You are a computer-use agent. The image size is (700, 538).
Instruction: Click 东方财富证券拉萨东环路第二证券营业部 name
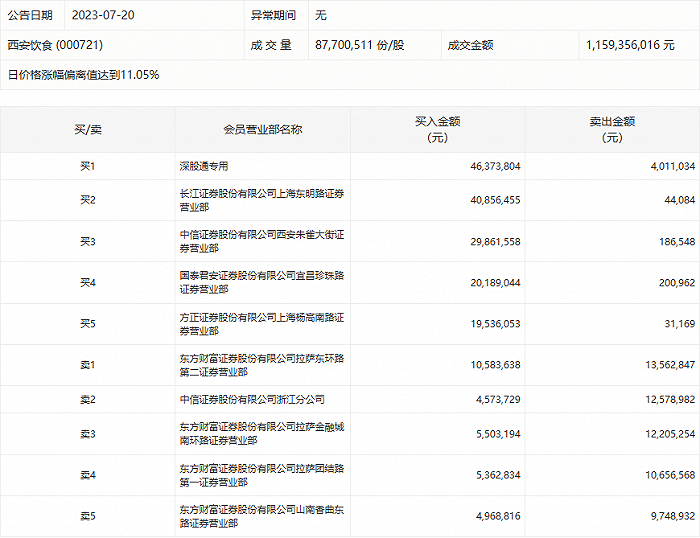[262, 365]
